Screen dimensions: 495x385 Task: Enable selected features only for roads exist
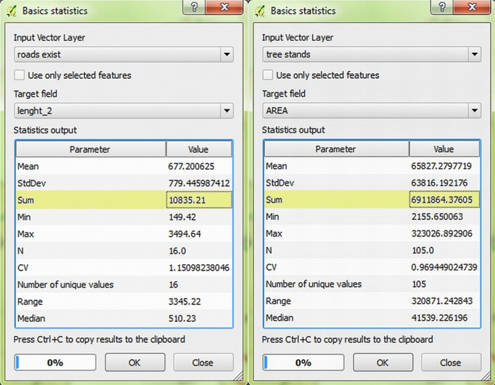tap(19, 75)
